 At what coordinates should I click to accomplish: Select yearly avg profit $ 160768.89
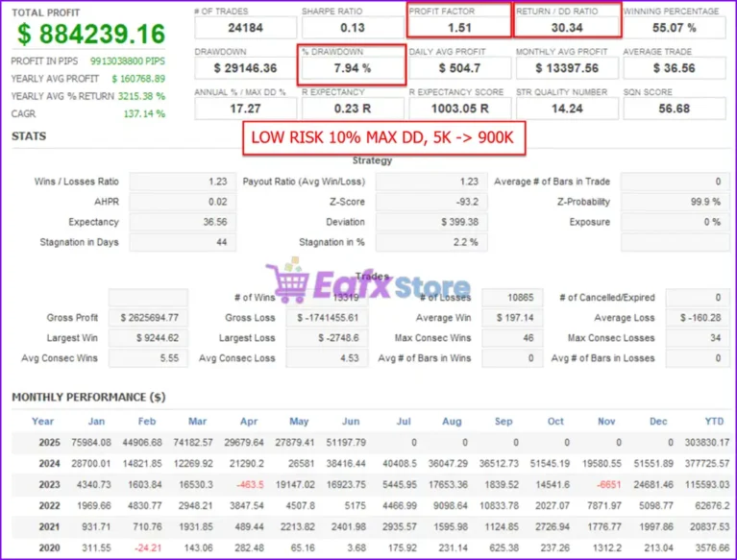tap(138, 79)
